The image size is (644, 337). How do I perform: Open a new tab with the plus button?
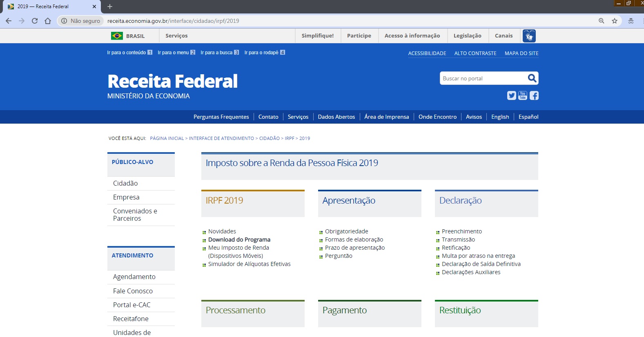(110, 7)
